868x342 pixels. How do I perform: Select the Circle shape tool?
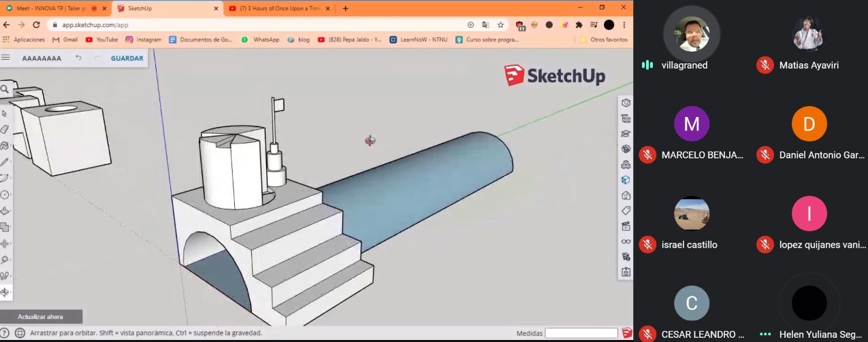click(5, 194)
